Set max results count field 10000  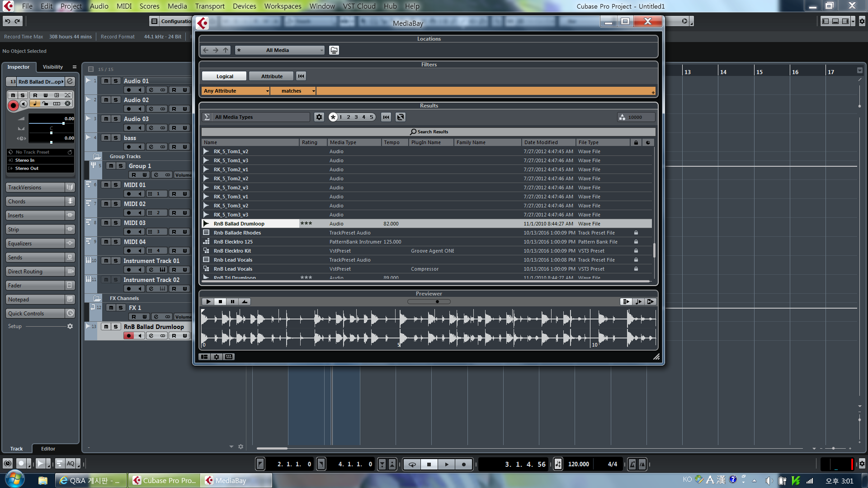636,117
